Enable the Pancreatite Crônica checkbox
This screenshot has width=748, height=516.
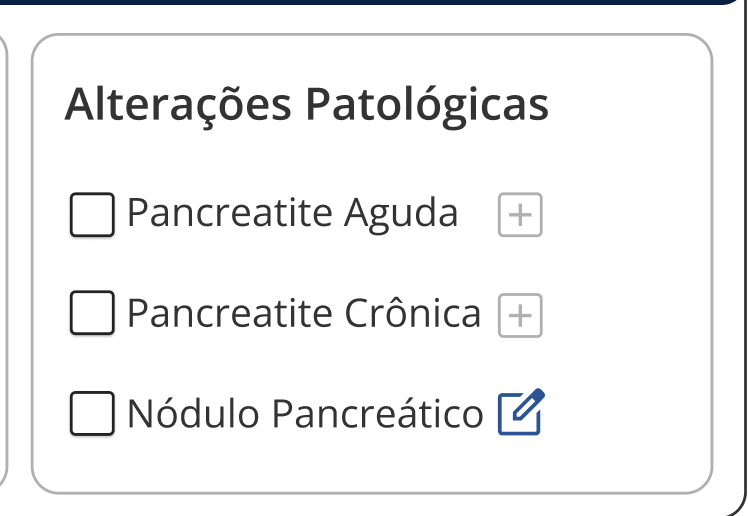click(92, 315)
